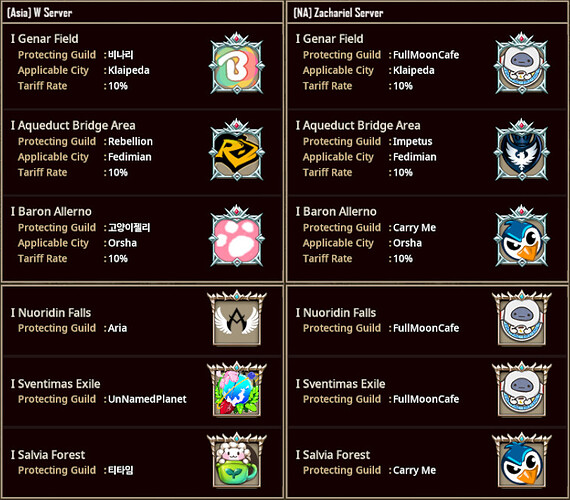Select the sheep teacup emblem for Salvia Forest
Image resolution: width=570 pixels, height=500 pixels.
coord(237,460)
